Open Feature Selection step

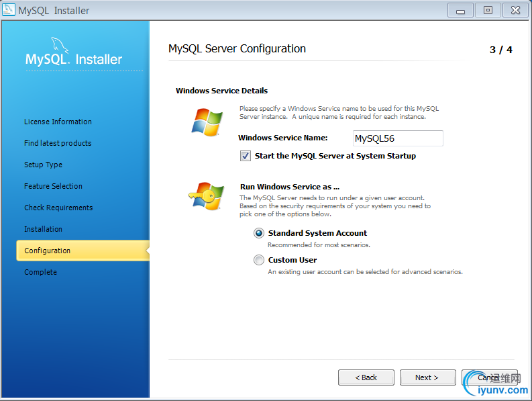click(53, 186)
